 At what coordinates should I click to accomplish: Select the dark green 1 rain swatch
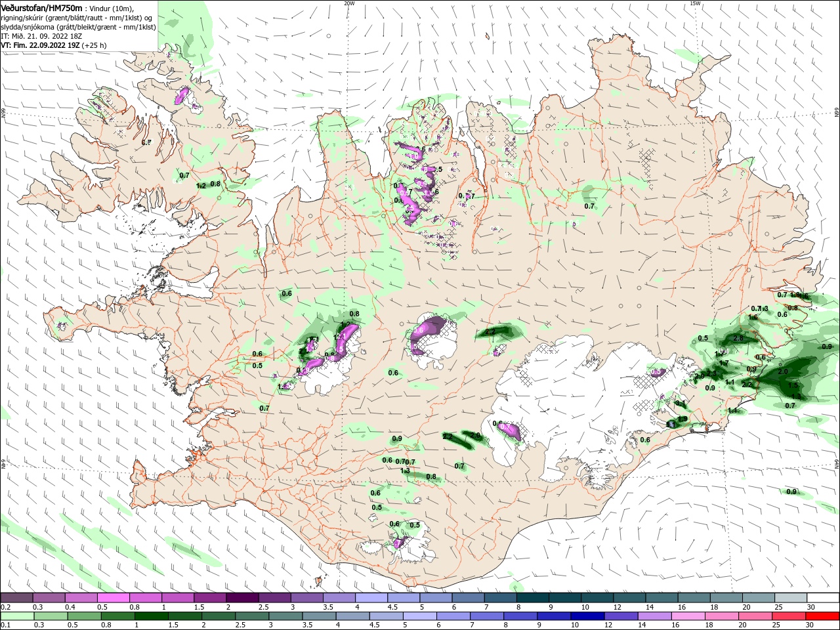pos(152,616)
